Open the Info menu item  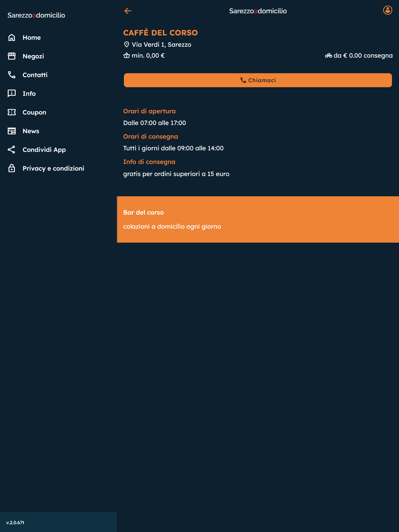[58, 93]
